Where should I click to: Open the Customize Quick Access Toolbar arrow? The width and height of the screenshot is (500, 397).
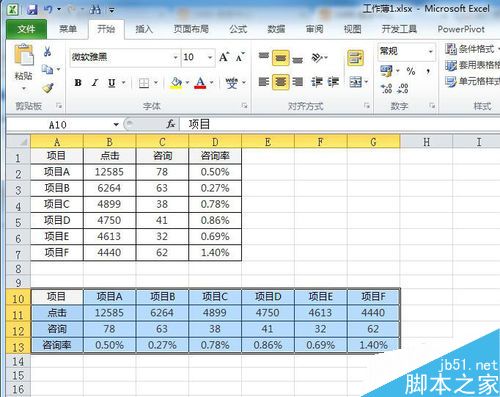(112, 10)
